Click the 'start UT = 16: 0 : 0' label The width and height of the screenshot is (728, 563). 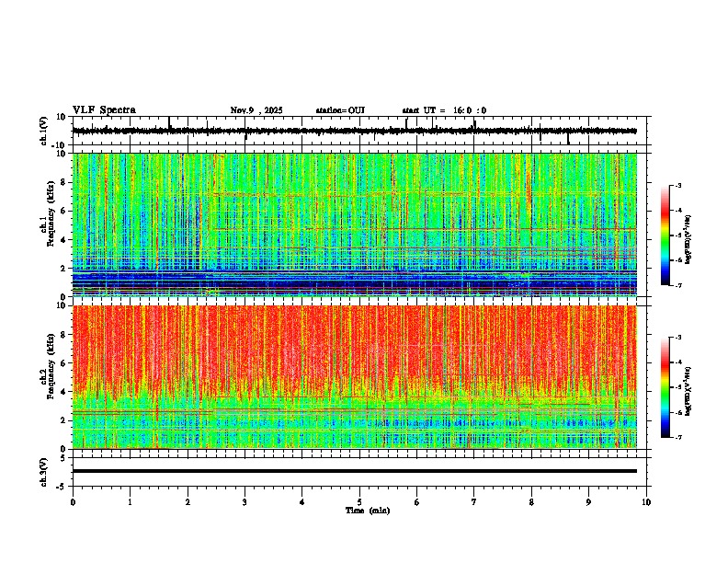pos(444,110)
